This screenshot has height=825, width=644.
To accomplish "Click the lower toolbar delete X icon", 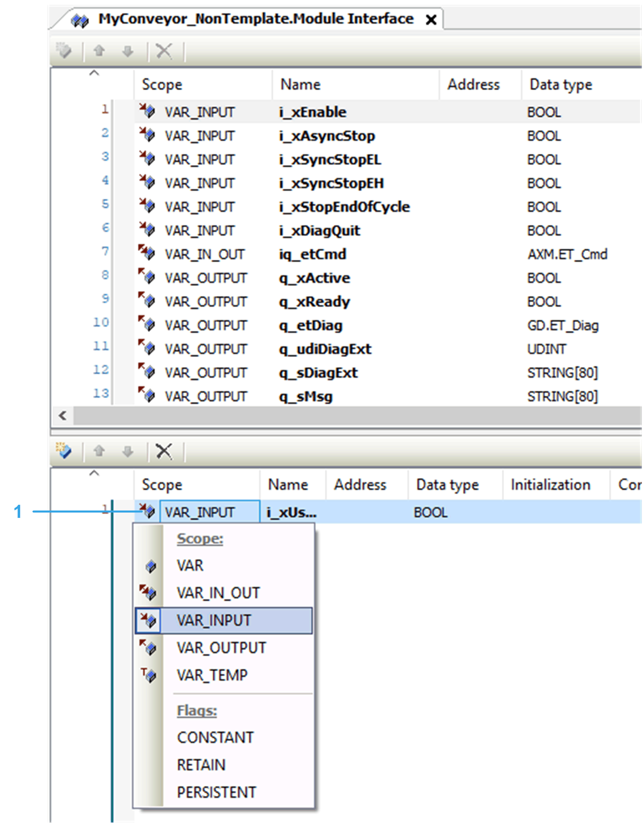I will point(164,451).
